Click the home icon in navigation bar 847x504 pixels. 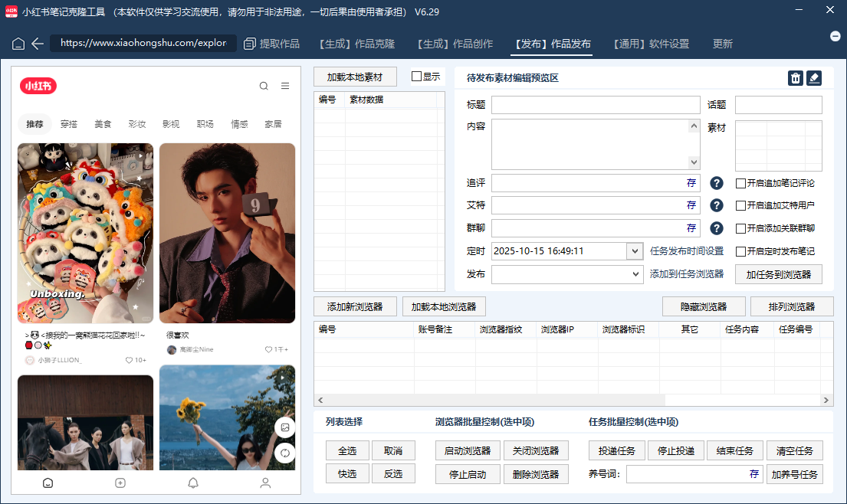[x=18, y=44]
